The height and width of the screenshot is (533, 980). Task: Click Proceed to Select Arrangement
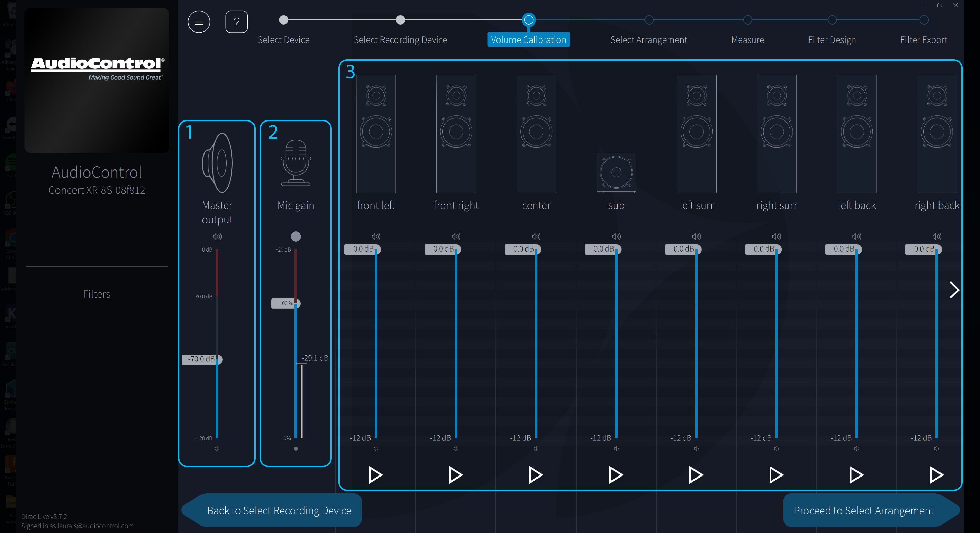(863, 510)
